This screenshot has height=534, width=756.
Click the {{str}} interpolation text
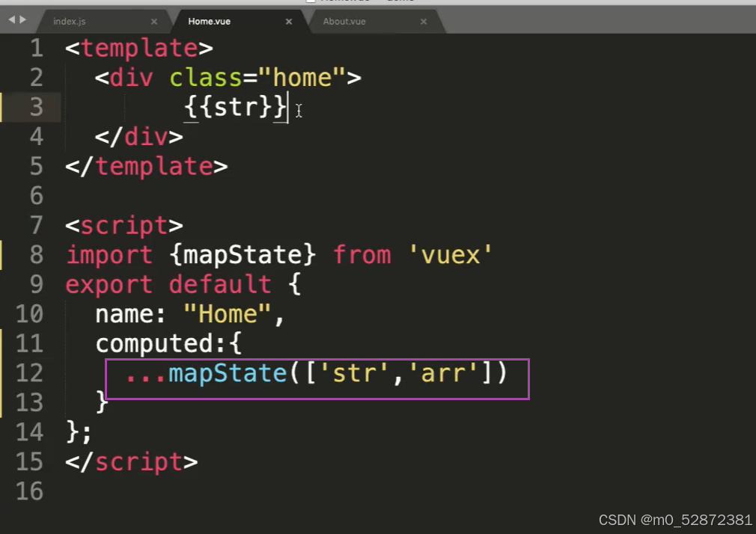(x=236, y=107)
